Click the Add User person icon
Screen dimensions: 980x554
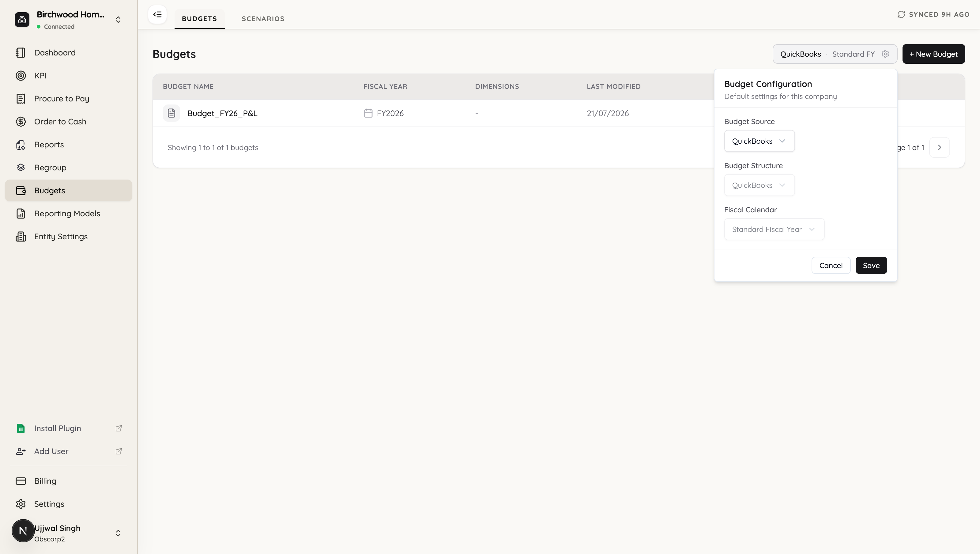click(21, 451)
